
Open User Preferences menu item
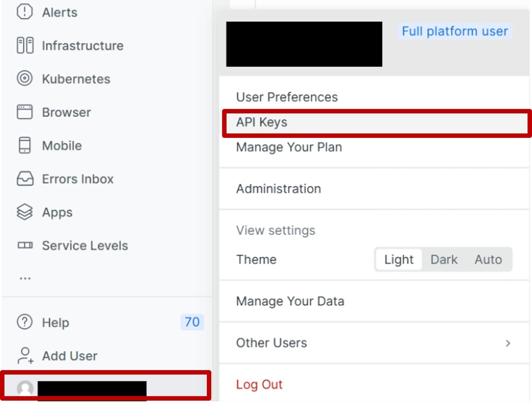[x=287, y=97]
